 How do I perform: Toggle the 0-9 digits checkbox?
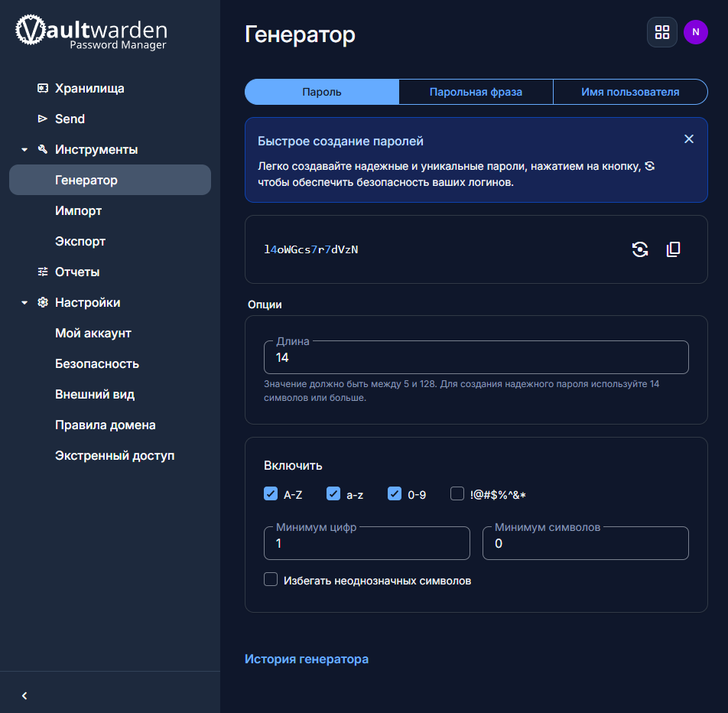(x=395, y=493)
